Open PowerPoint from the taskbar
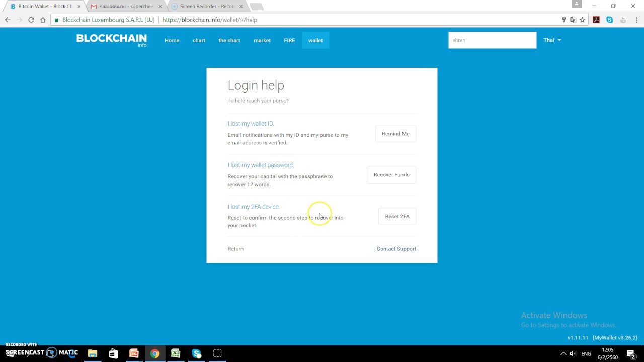Screen dimensions: 644x362 (x=134, y=353)
